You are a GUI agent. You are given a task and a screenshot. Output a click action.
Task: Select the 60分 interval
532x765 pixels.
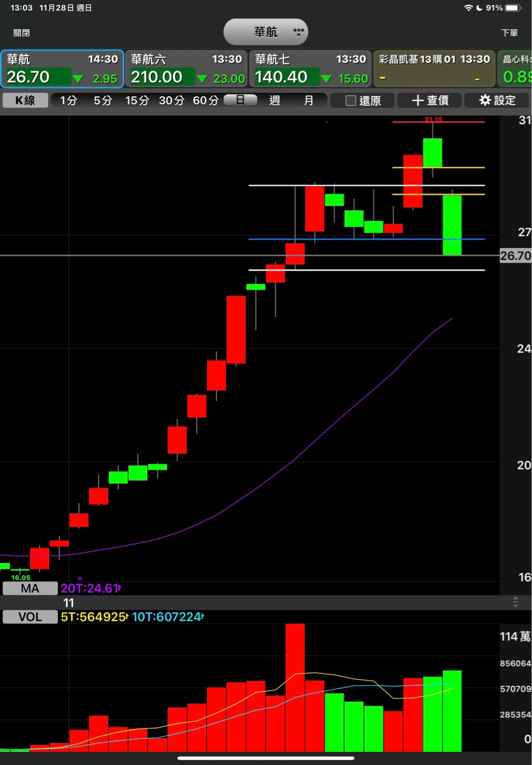pos(205,100)
